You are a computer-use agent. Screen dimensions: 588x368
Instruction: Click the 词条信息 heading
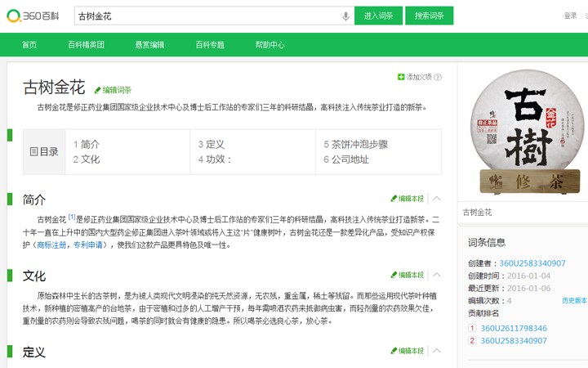click(487, 243)
